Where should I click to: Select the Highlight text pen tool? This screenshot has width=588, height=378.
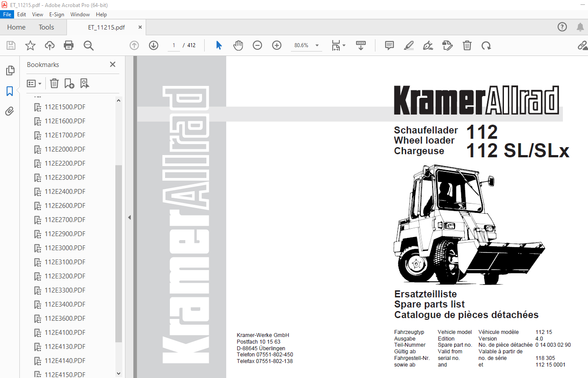409,45
